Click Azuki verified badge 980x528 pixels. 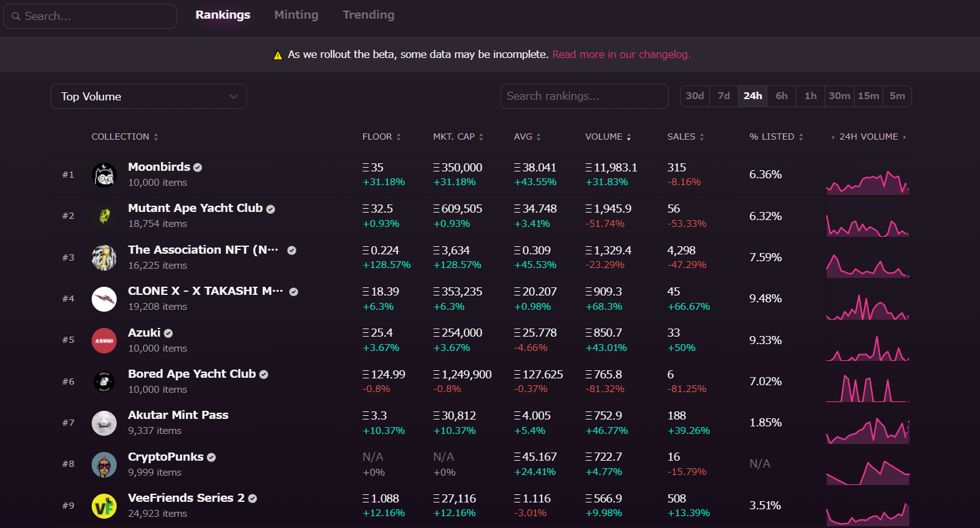click(x=168, y=334)
